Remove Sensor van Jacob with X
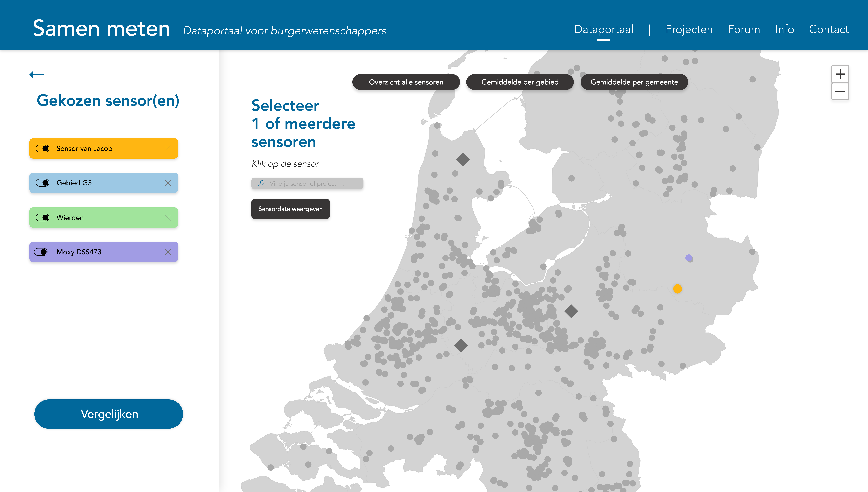 coord(168,148)
